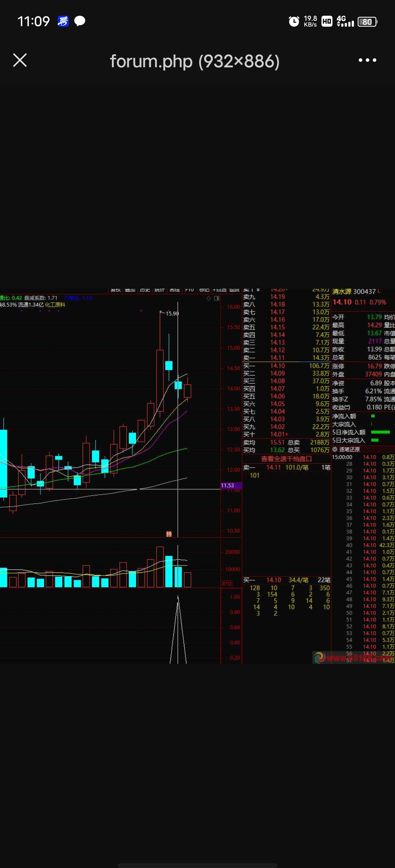
Task: Click the X10 volume scale toggle
Action: pyautogui.click(x=226, y=584)
